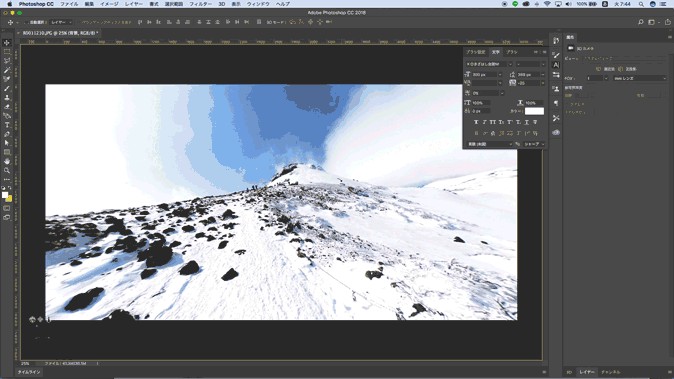Open the Character panel dock icon

556,65
